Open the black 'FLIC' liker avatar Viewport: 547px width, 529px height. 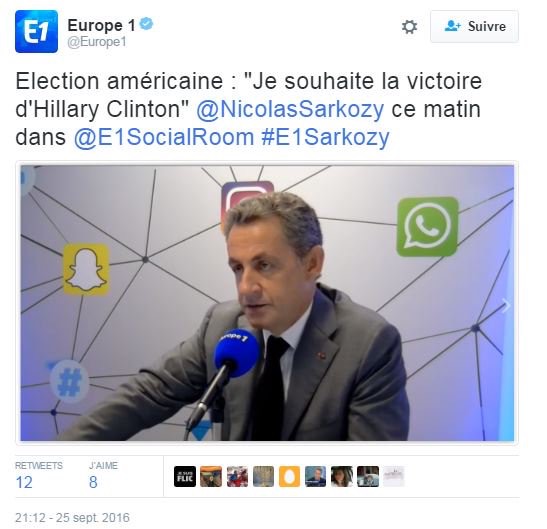[x=185, y=476]
